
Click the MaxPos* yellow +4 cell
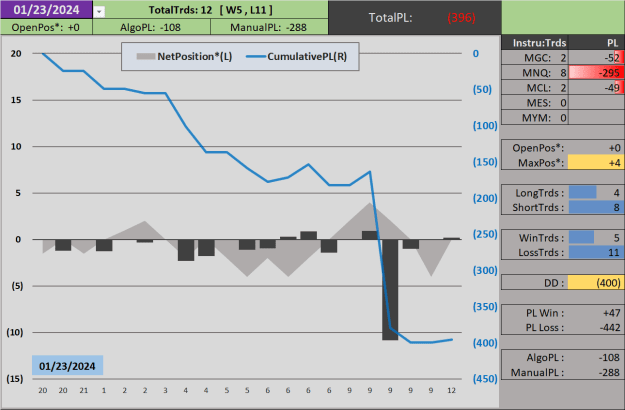point(596,163)
